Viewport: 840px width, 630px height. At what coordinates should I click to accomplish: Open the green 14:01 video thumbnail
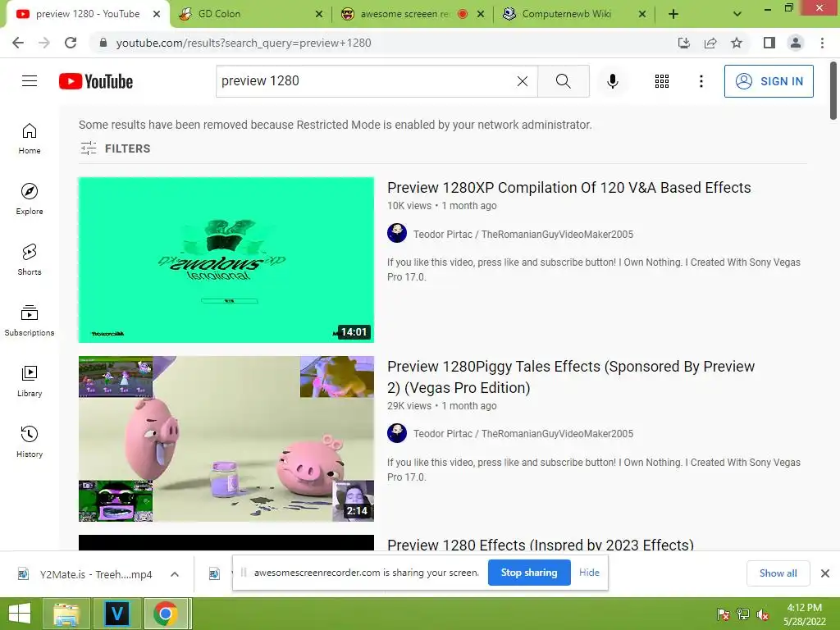click(x=226, y=260)
